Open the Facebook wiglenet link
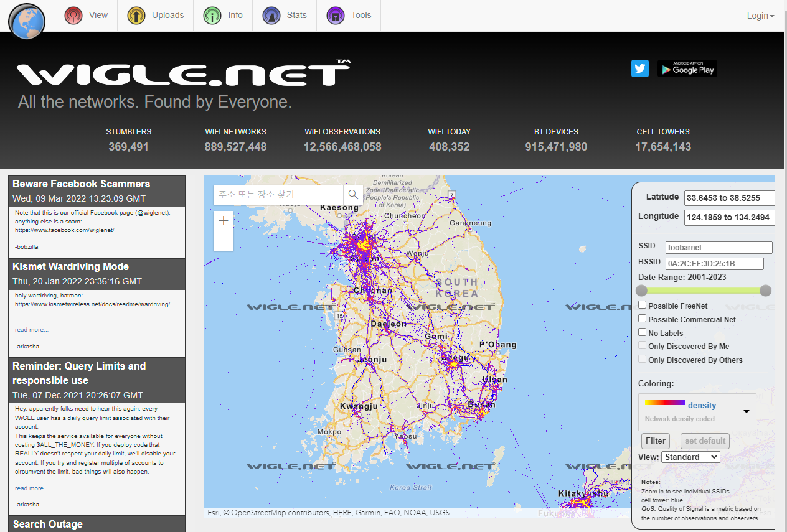 click(x=65, y=230)
